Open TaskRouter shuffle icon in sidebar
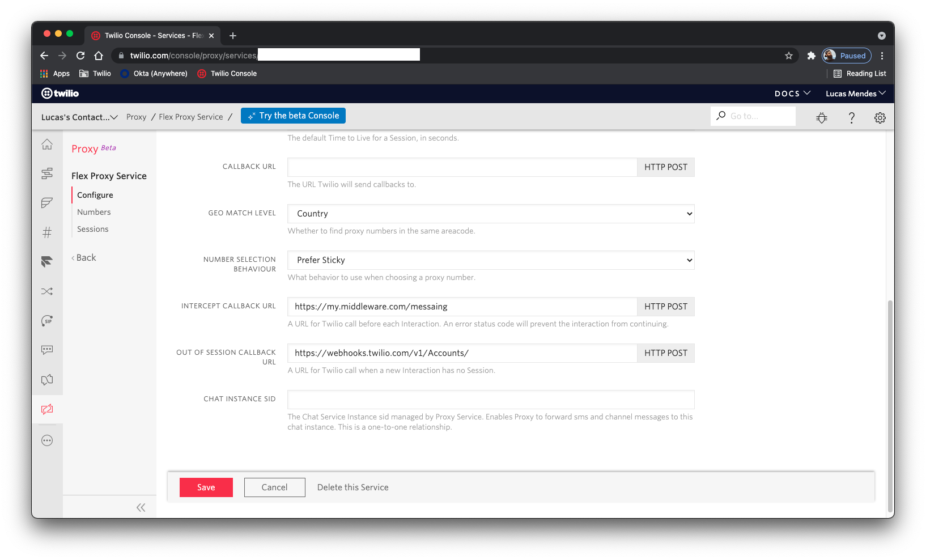The height and width of the screenshot is (560, 926). tap(47, 291)
